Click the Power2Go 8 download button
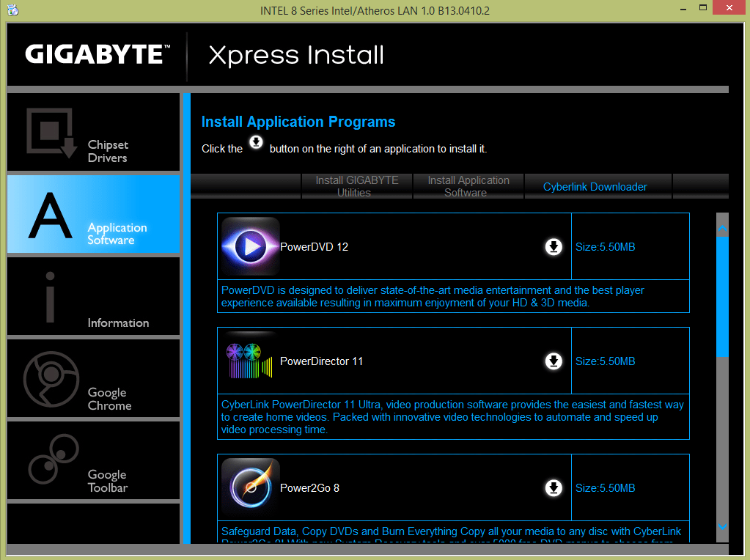The width and height of the screenshot is (750, 560). coord(554,487)
